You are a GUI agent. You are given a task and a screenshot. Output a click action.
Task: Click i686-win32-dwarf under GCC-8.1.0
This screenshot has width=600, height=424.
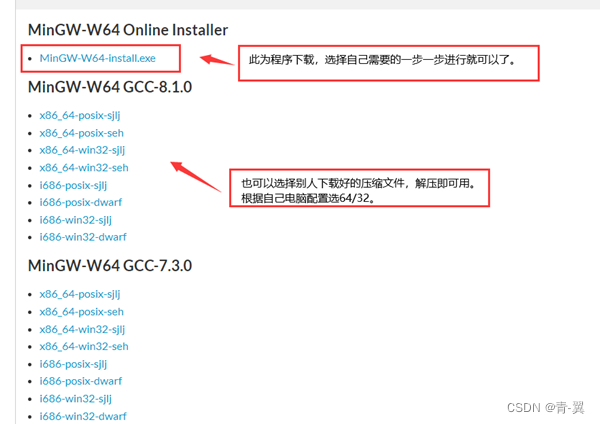coord(83,237)
